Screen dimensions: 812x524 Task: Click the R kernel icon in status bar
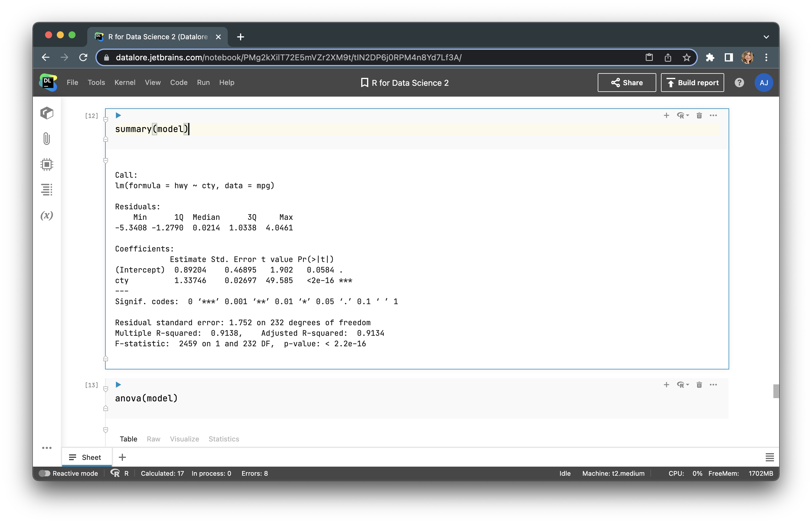tap(115, 473)
